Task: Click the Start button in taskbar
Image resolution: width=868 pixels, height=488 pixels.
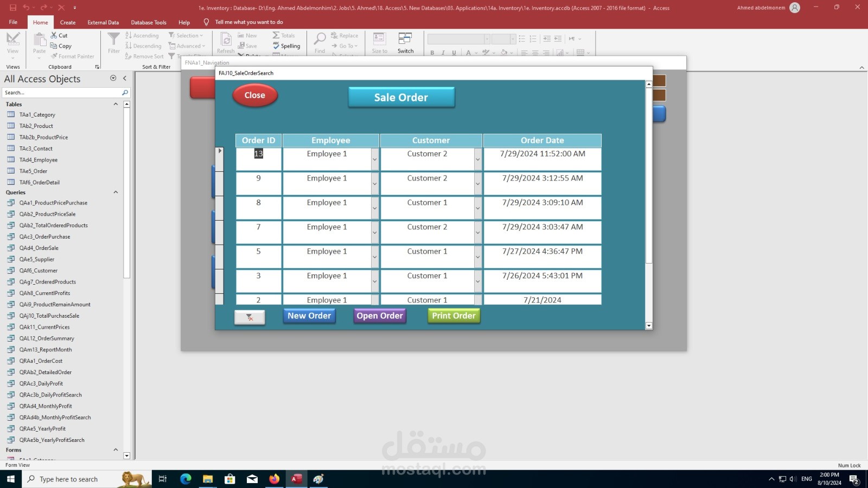Action: tap(11, 479)
